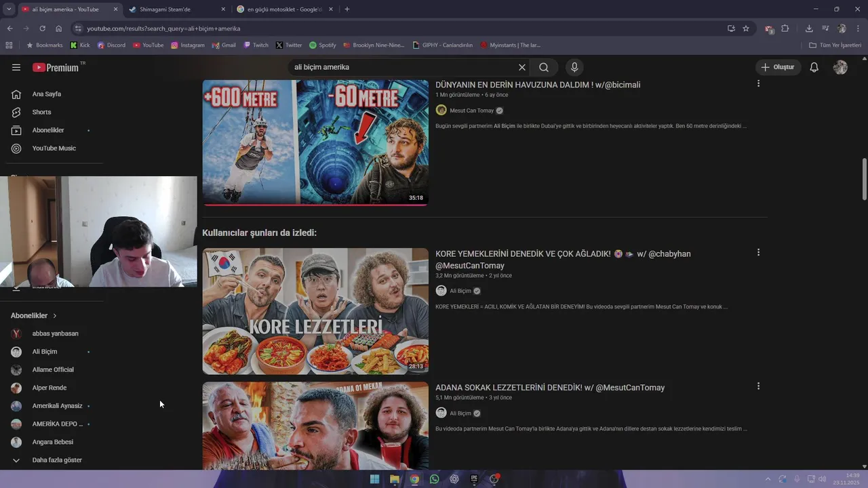Expand the Abonelikler section chevron
This screenshot has height=488, width=868.
[55, 316]
